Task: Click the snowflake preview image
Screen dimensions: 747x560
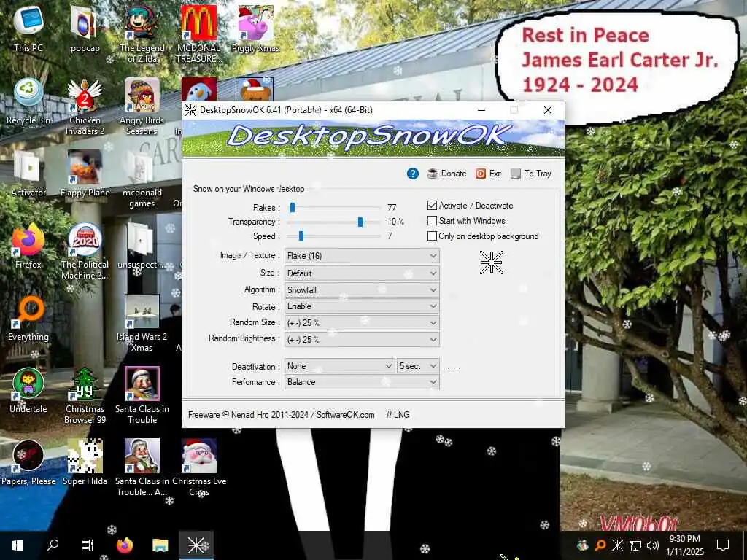Action: pyautogui.click(x=491, y=262)
